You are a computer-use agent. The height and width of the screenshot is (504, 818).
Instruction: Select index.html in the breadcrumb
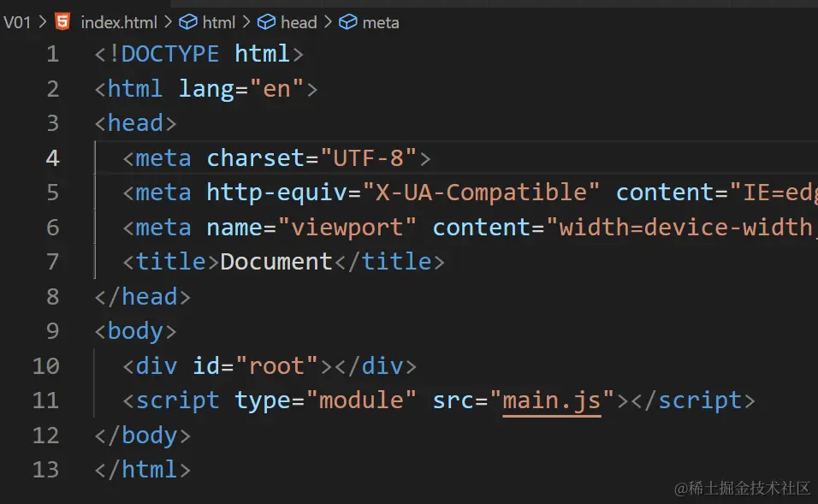tap(119, 22)
